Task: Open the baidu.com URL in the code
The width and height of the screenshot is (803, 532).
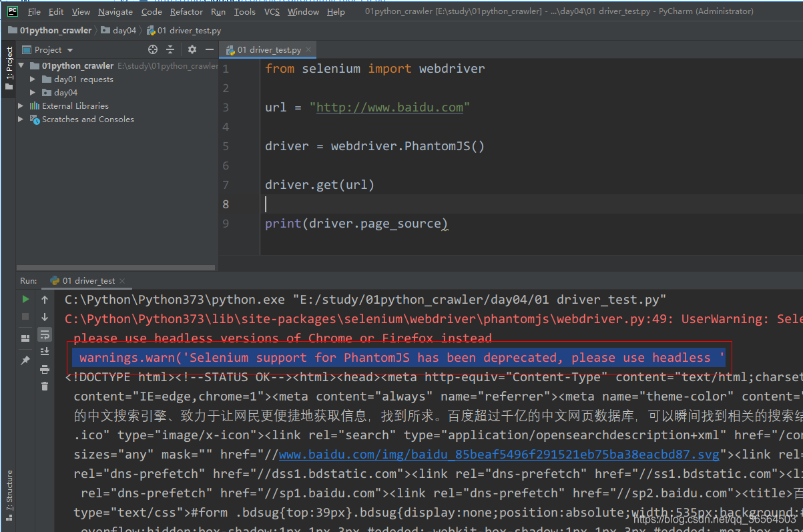Action: point(390,107)
